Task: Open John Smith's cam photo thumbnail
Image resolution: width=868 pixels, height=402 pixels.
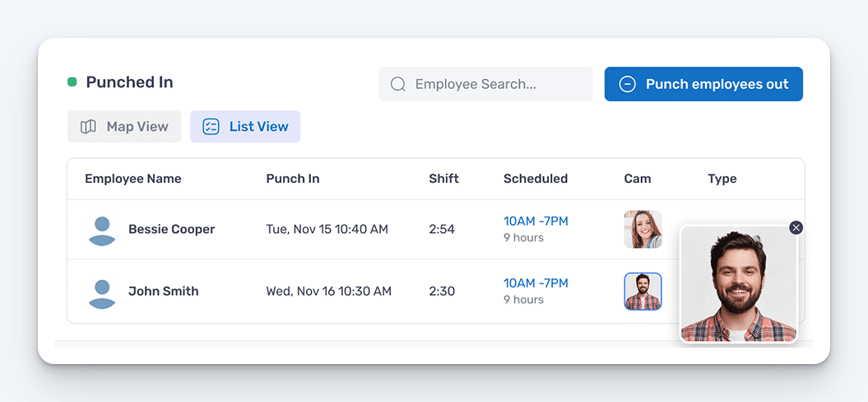Action: click(643, 292)
